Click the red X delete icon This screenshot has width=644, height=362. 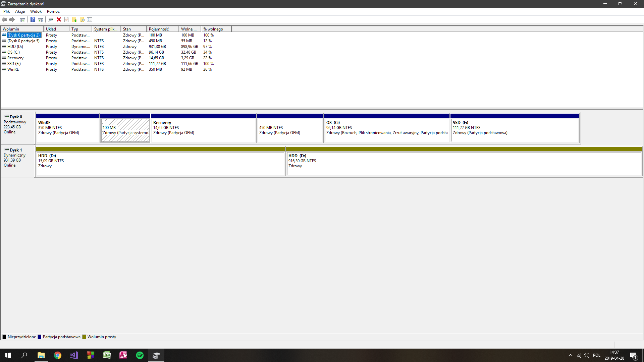(x=59, y=19)
